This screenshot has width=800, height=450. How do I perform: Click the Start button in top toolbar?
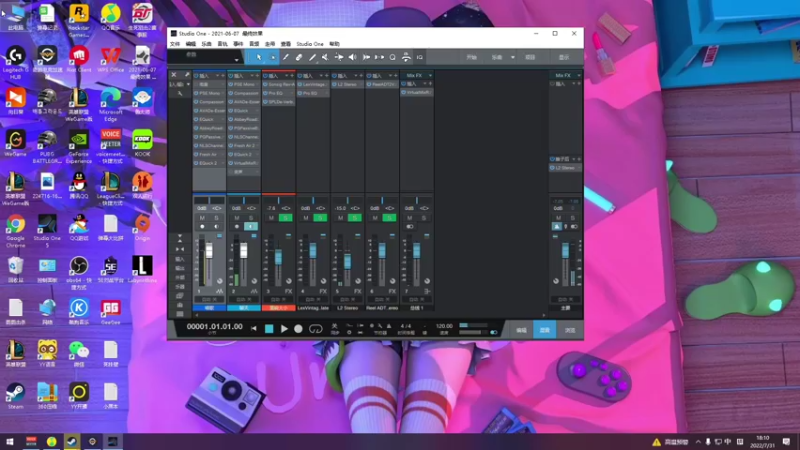471,58
